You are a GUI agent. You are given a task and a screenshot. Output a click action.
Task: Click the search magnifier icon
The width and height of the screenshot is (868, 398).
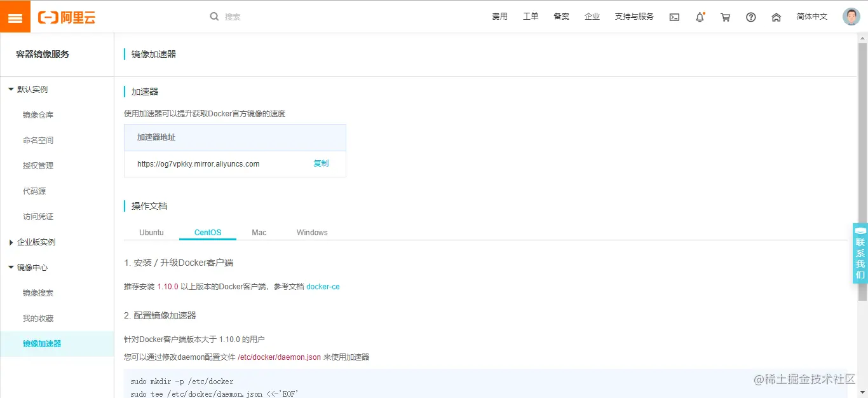(x=214, y=17)
